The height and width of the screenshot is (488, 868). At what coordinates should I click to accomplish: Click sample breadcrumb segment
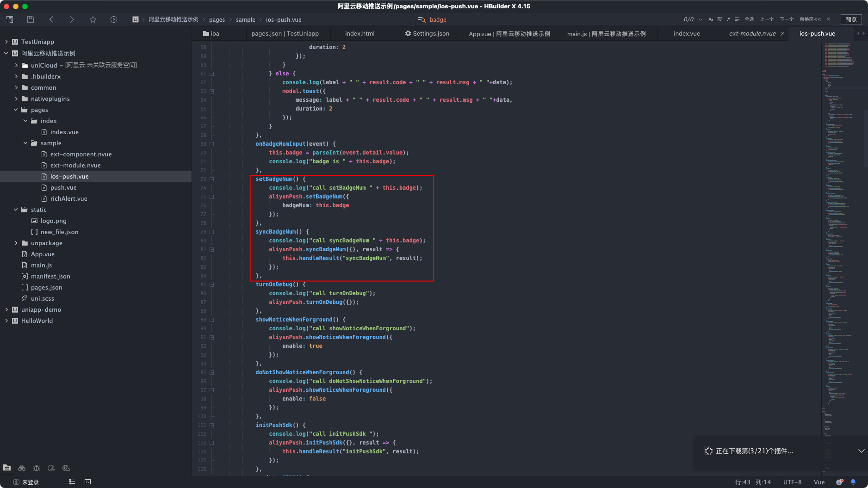[246, 19]
